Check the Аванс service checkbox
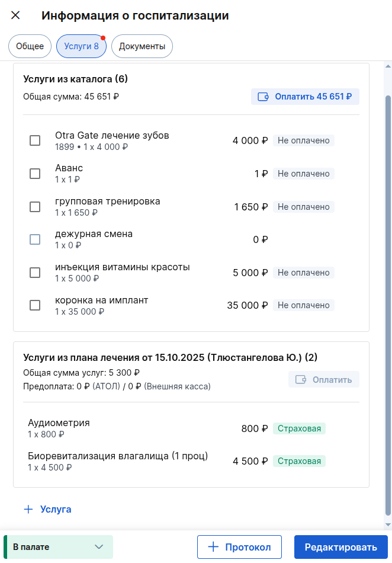This screenshot has width=392, height=563. tap(34, 174)
